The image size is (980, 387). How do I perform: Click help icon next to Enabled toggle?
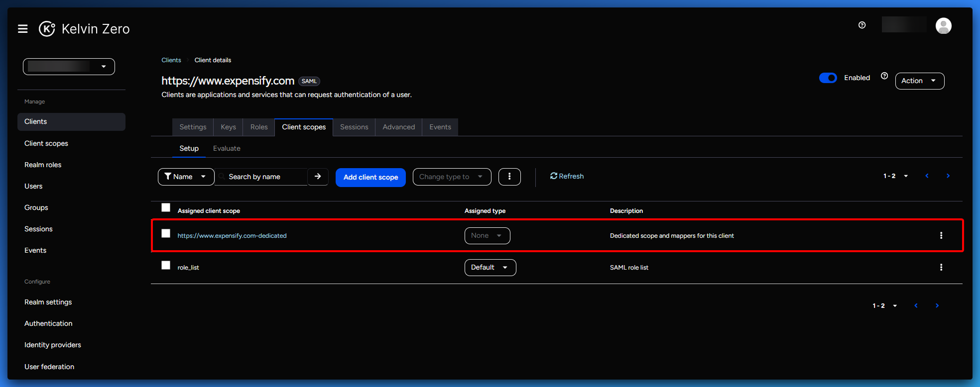(x=884, y=76)
